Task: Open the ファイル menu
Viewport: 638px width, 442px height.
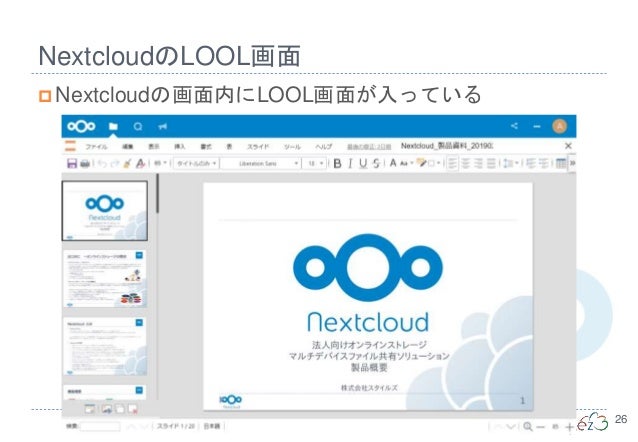Action: [96, 147]
